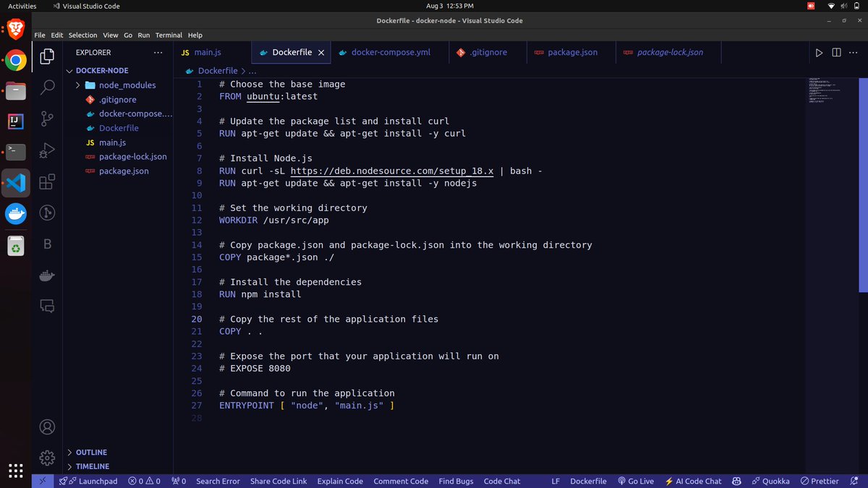Click LF end-of-line selector

pos(556,481)
